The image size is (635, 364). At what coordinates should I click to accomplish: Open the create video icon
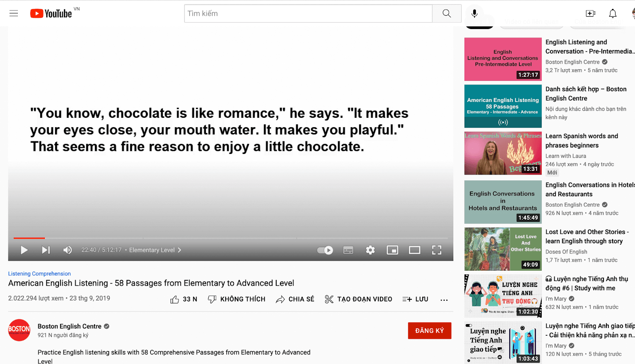point(590,13)
